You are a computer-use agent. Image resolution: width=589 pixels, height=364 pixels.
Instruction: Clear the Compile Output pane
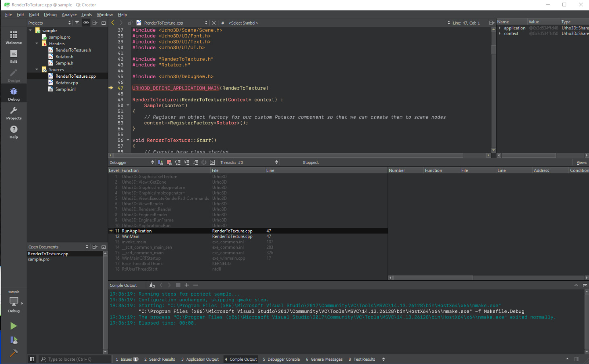[x=152, y=285]
